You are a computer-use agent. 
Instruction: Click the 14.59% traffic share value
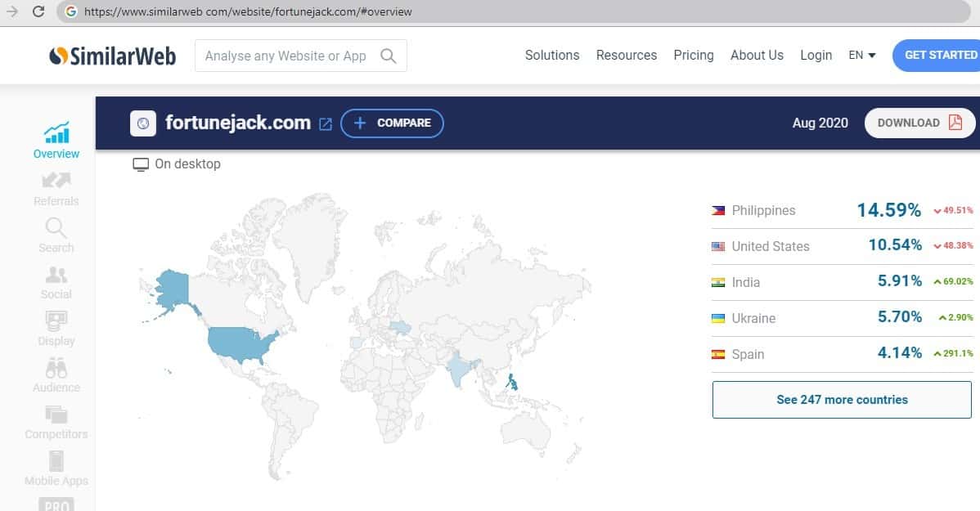888,210
